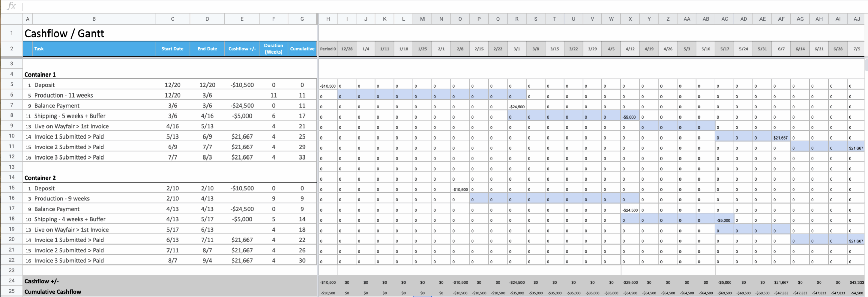Click the 'Cumulative Cashflow' row label
The height and width of the screenshot is (297, 868).
(53, 292)
